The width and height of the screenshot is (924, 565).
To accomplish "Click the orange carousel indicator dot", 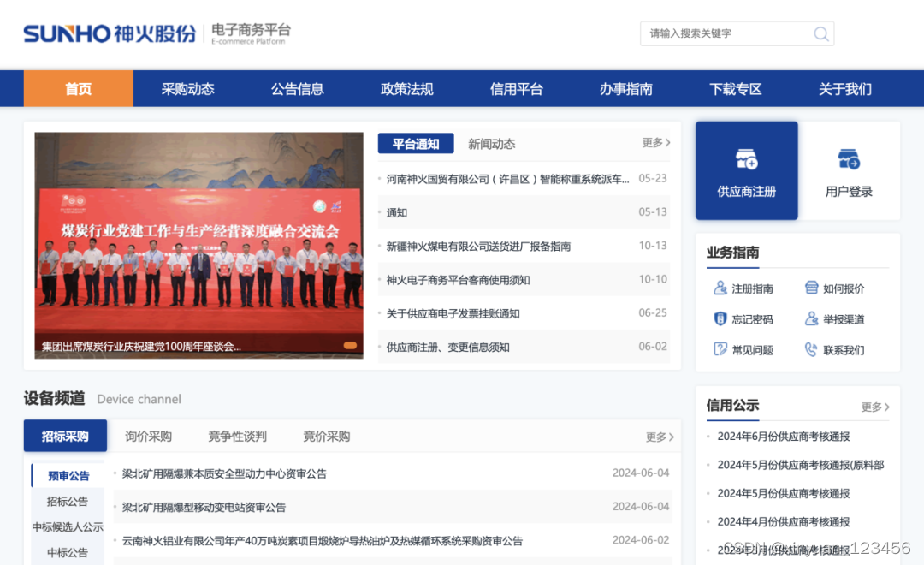I will click(350, 346).
